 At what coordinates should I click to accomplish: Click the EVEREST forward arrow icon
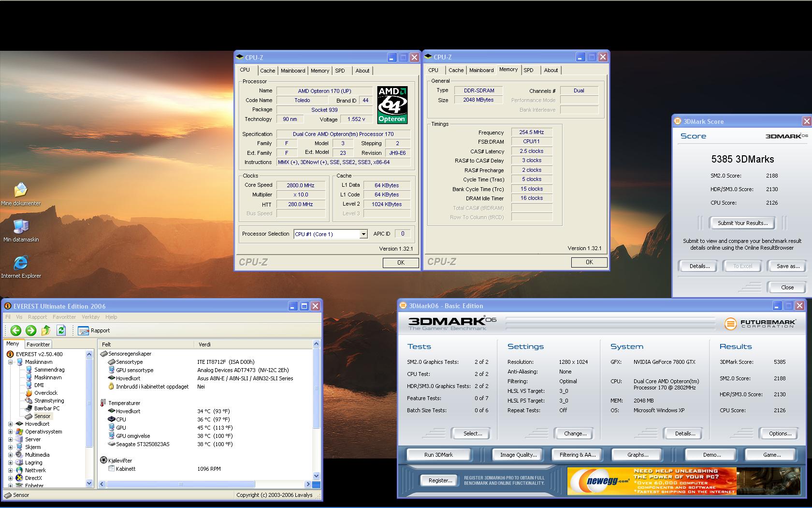coord(31,330)
